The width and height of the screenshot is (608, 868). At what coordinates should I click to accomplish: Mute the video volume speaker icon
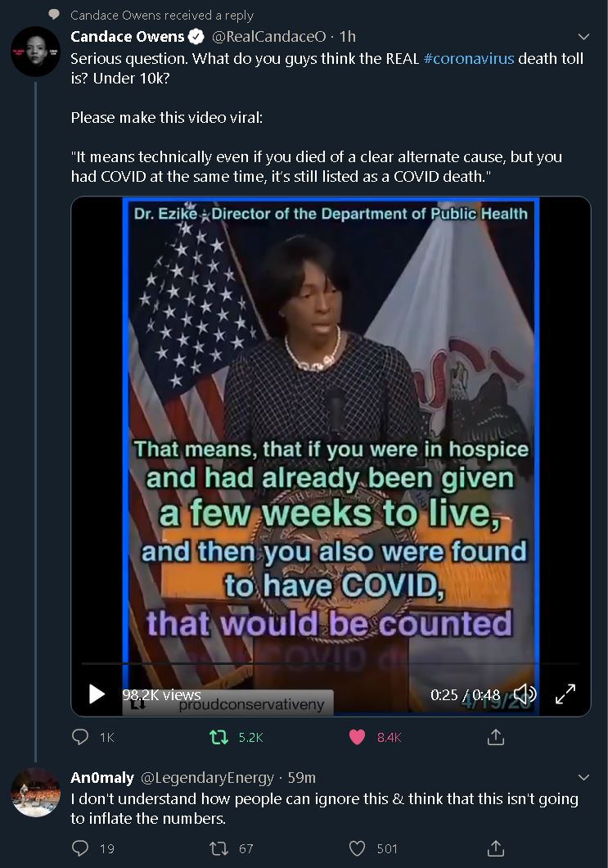pyautogui.click(x=525, y=694)
